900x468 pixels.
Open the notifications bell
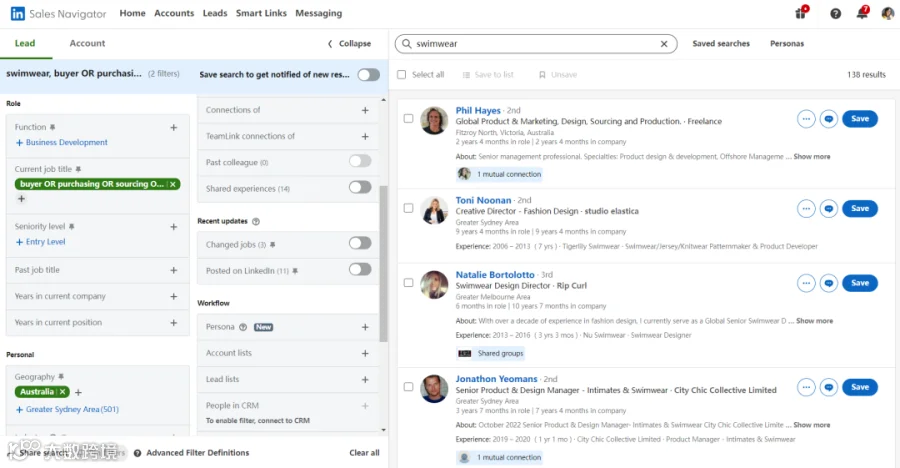(x=863, y=12)
